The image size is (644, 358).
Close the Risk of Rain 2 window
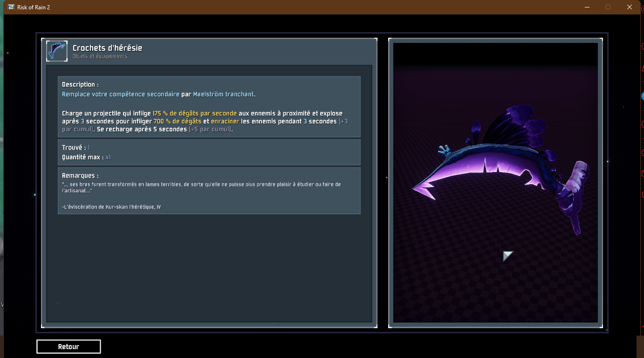(x=629, y=7)
